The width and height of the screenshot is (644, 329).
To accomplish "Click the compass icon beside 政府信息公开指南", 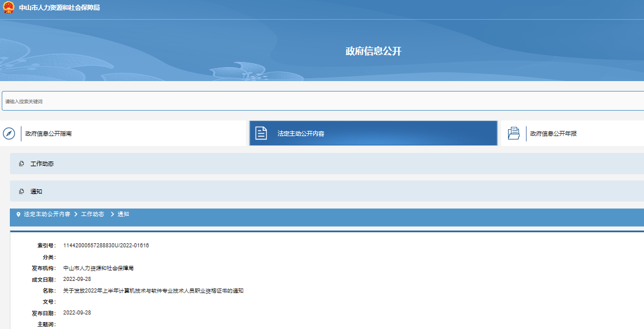I will coord(9,134).
